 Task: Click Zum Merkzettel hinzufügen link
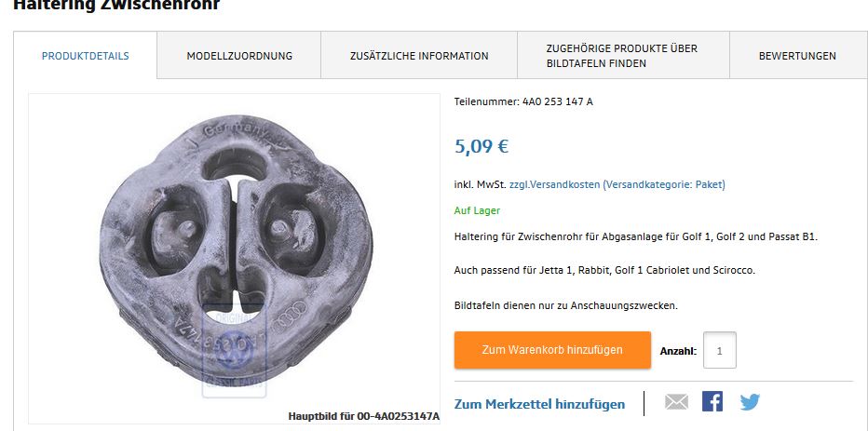click(x=540, y=404)
